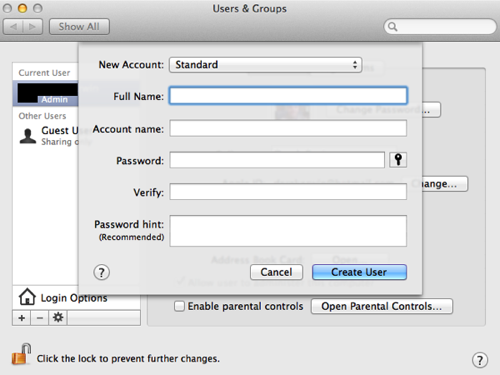
Task: Go back with the left arrow button
Action: pyautogui.click(x=13, y=27)
